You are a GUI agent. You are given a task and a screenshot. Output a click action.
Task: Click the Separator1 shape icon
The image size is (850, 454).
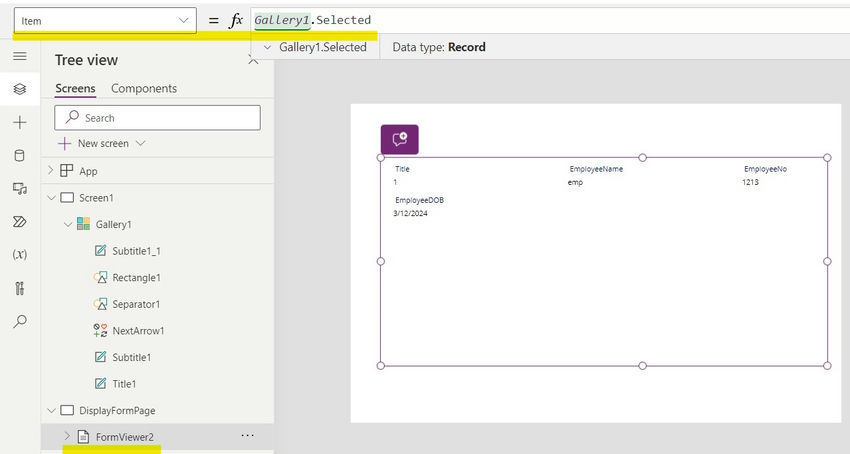pos(100,304)
